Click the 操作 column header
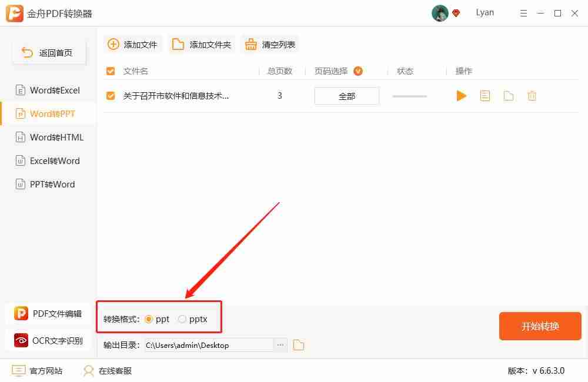 464,71
